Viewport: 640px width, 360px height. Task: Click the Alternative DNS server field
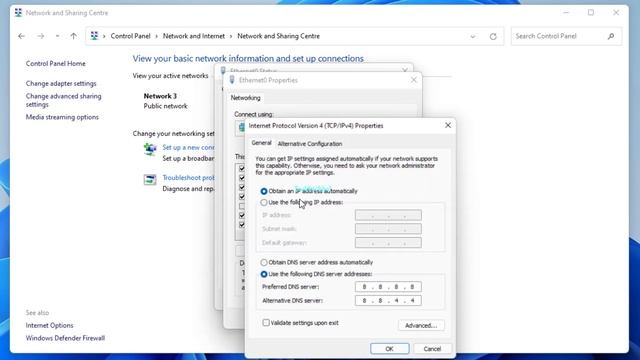[x=388, y=301]
